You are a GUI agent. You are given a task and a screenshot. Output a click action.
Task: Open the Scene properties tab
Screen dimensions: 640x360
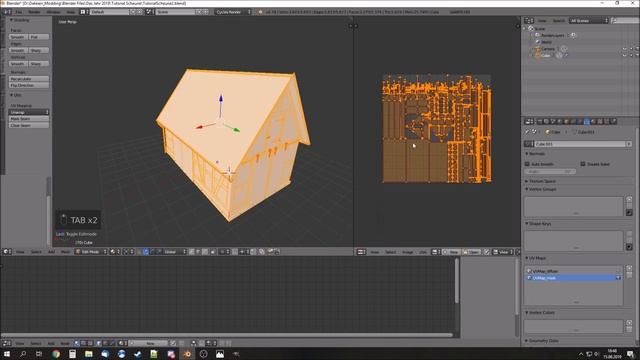click(x=553, y=121)
